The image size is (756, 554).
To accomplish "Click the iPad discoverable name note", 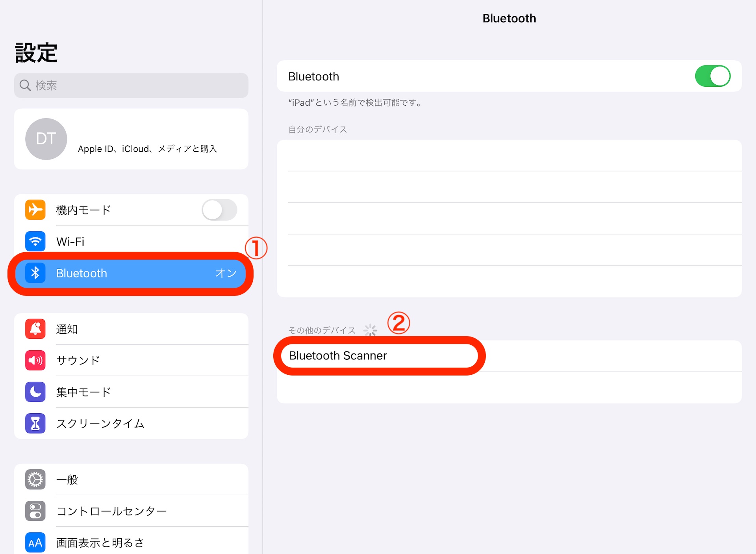I will (355, 103).
